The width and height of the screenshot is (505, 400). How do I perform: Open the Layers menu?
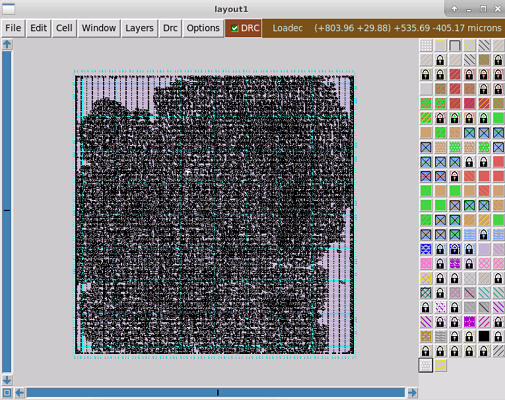pos(139,28)
